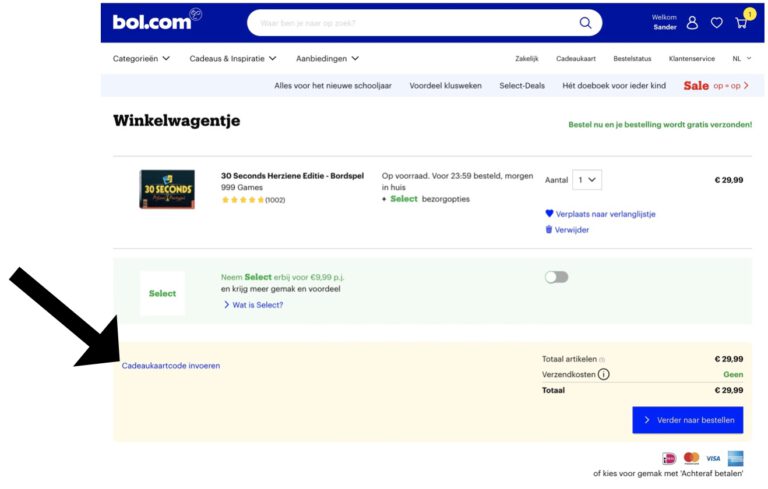Open the Cadeaukaart menu item
Screen dimensions: 768x489
coord(576,58)
